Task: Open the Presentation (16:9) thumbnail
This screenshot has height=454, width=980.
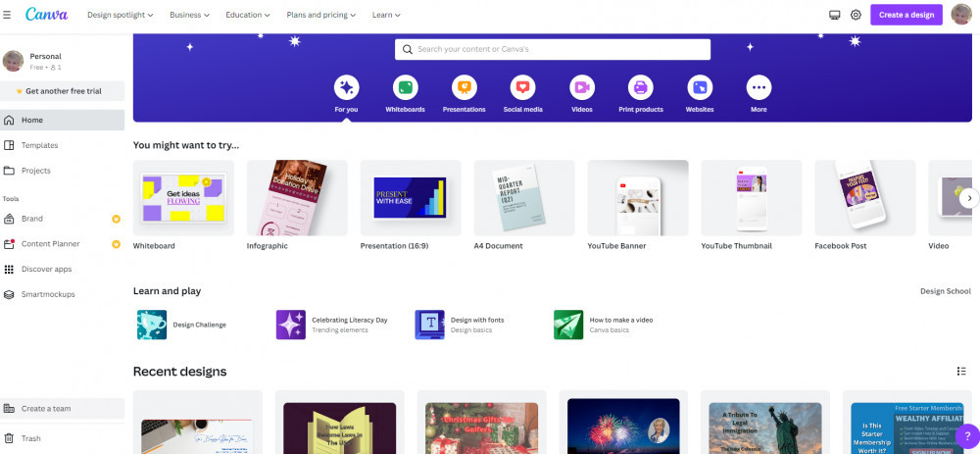Action: click(x=411, y=198)
